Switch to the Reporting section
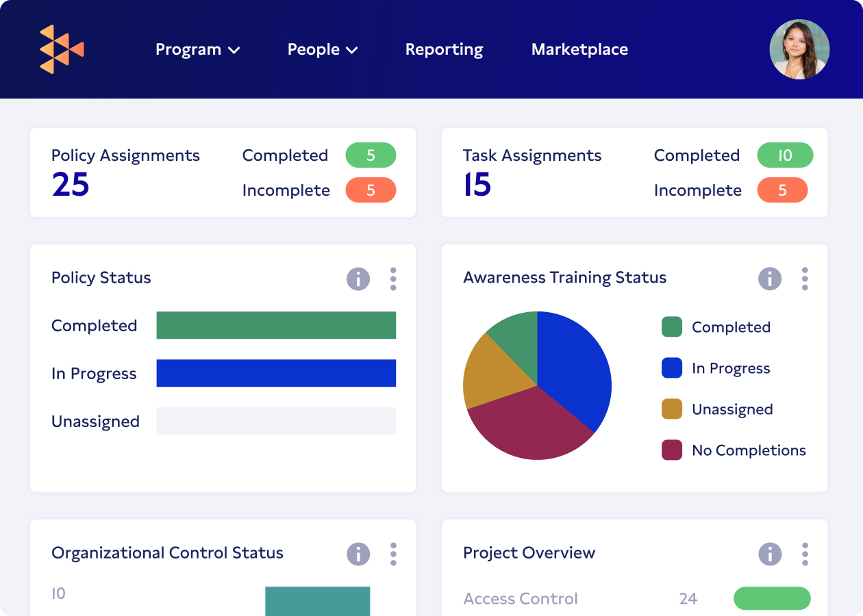Screen dimensions: 863x616 point(444,49)
